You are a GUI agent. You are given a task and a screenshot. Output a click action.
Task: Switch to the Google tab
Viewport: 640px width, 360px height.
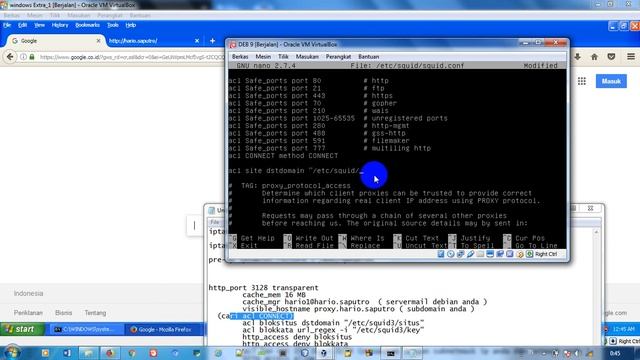55,41
